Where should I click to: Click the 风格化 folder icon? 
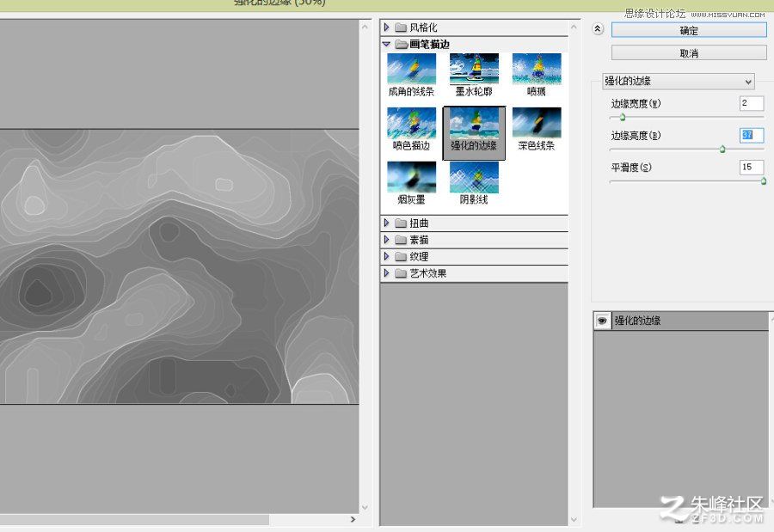click(401, 28)
